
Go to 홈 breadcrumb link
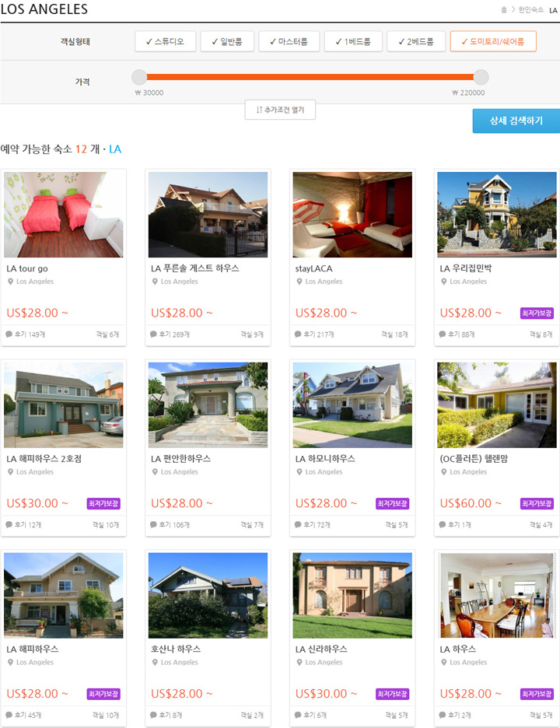[x=504, y=10]
